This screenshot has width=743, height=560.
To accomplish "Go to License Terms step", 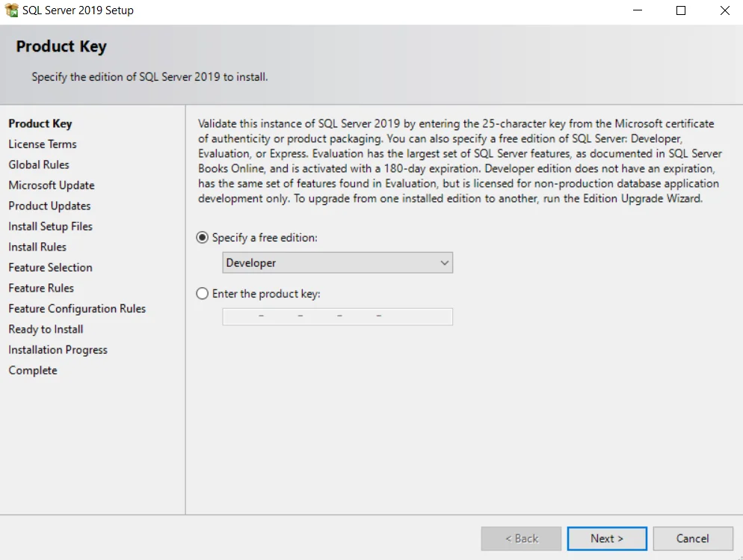I will coord(43,144).
